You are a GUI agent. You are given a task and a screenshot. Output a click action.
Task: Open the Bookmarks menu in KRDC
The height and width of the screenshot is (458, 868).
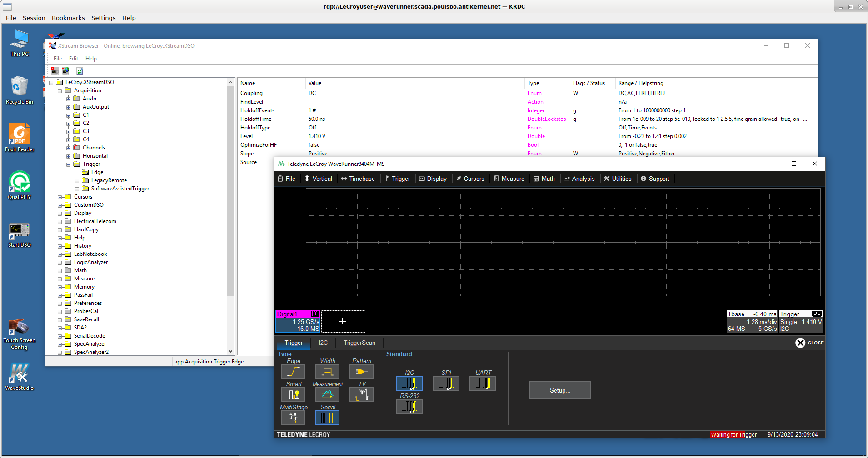(x=68, y=18)
